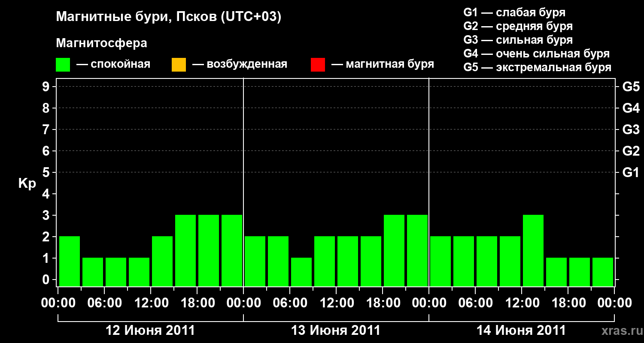Select the 'G4 — очень сильная буря' legend line
This screenshot has height=343, width=644.
(537, 54)
